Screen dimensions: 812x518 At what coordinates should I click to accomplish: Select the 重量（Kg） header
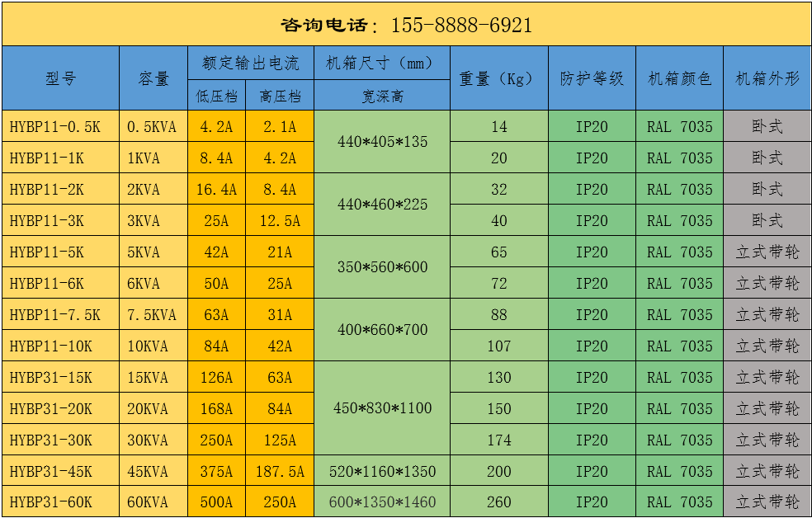pyautogui.click(x=498, y=78)
